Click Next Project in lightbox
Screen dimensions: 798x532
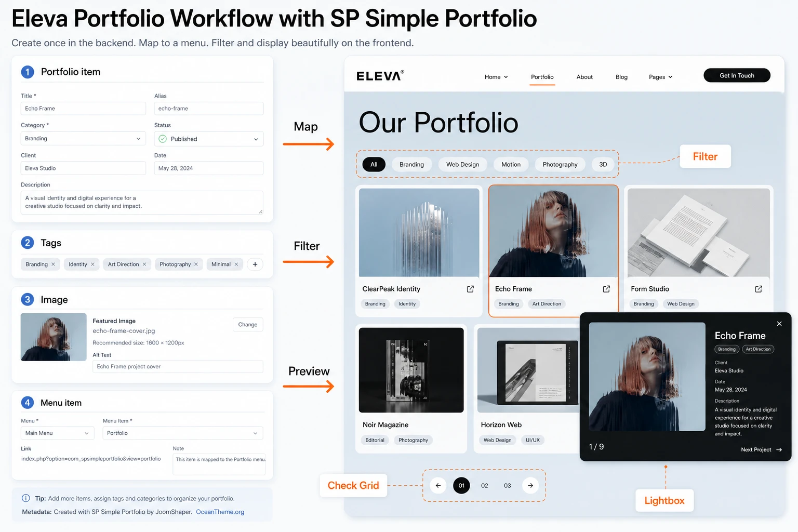761,450
